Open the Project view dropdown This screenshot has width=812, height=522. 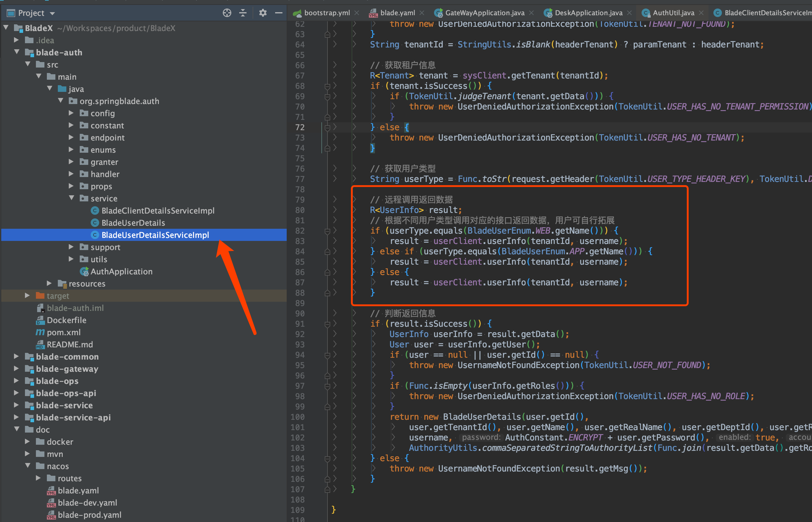pyautogui.click(x=53, y=14)
